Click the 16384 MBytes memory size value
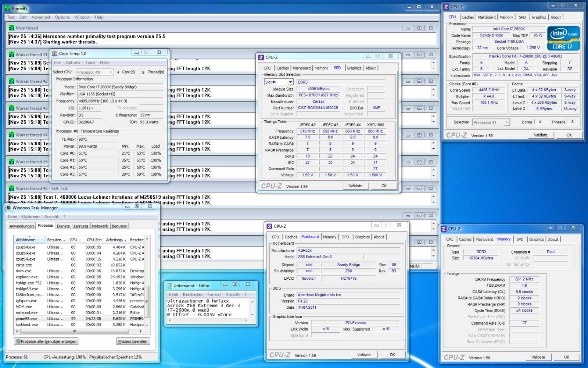The image size is (588, 368). tap(481, 258)
